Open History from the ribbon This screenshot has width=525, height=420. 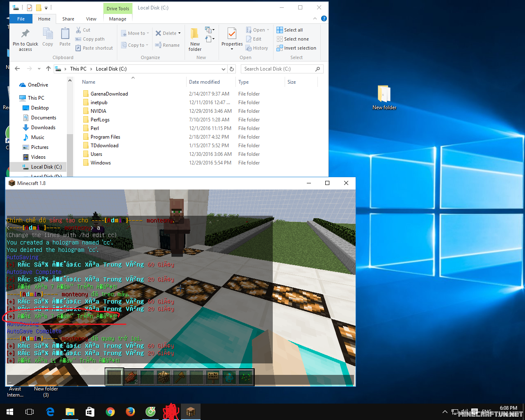(x=257, y=48)
